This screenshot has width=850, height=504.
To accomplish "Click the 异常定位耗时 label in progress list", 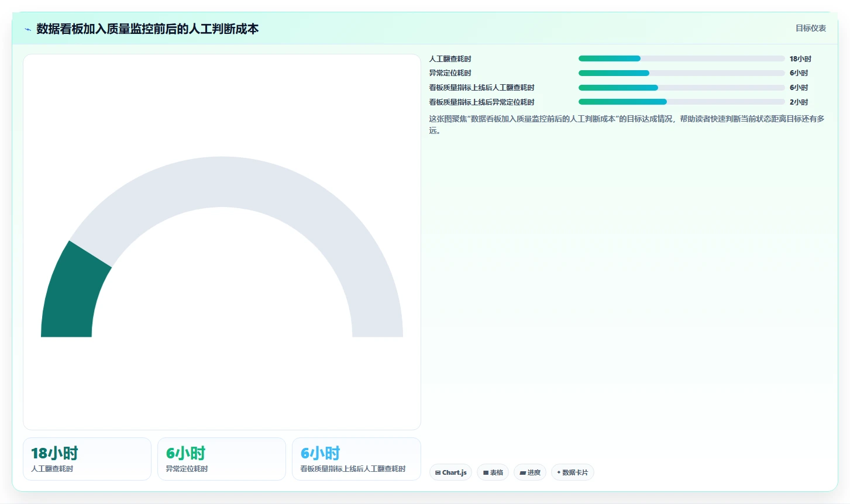I will click(450, 73).
